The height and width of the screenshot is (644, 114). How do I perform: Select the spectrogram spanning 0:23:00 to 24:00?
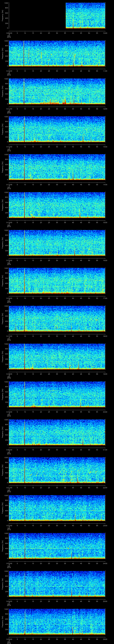tap(57, 546)
